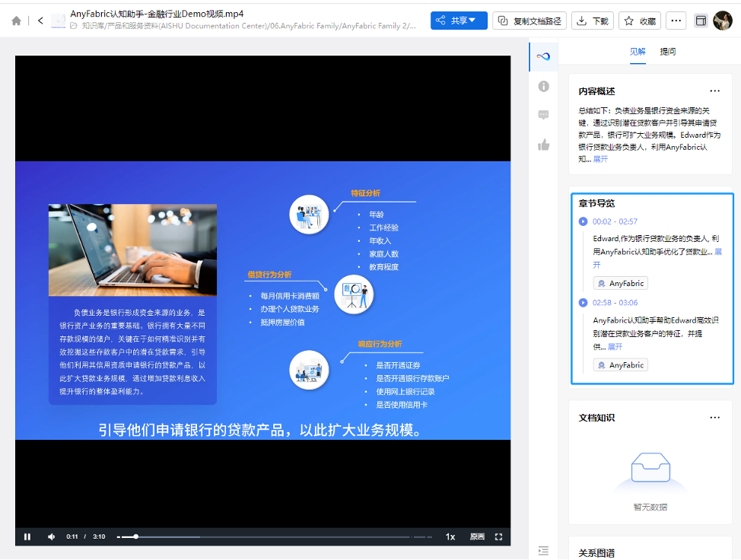Select the 见解 tab

[638, 52]
